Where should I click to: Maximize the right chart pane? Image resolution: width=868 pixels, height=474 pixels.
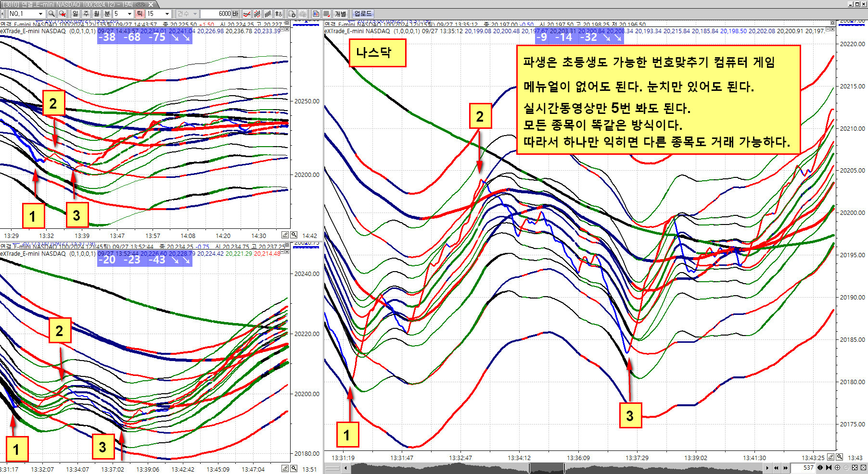click(x=833, y=23)
